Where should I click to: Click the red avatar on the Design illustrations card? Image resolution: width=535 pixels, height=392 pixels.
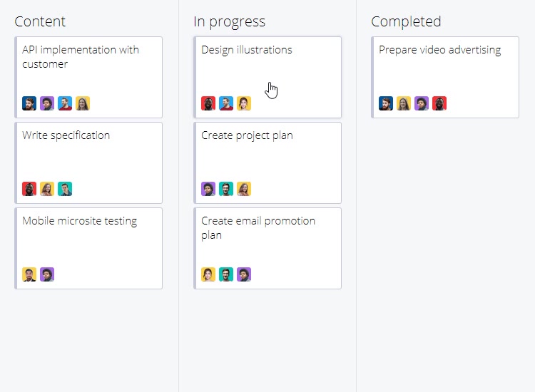208,103
